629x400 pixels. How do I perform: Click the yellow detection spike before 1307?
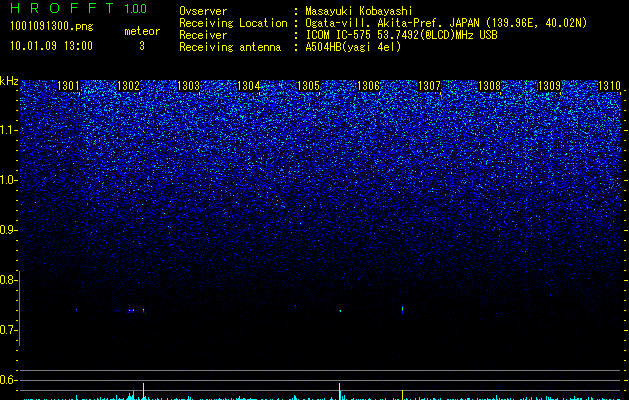402,395
